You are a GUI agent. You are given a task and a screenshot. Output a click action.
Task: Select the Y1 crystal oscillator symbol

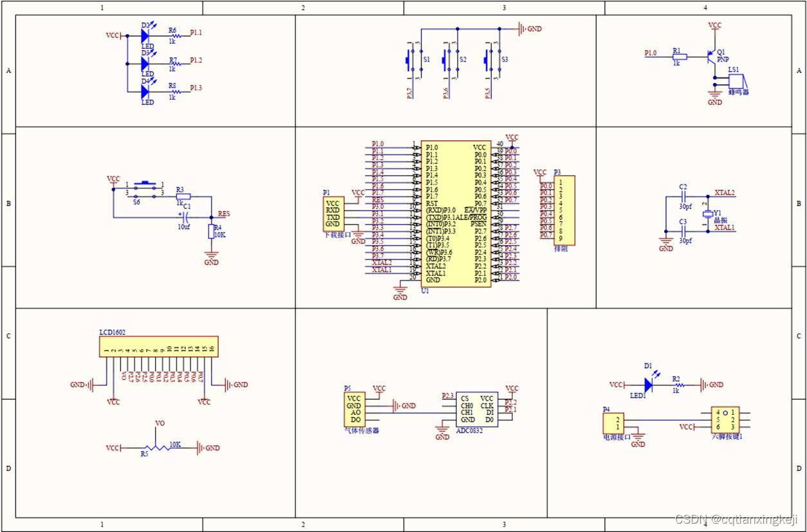pyautogui.click(x=708, y=213)
